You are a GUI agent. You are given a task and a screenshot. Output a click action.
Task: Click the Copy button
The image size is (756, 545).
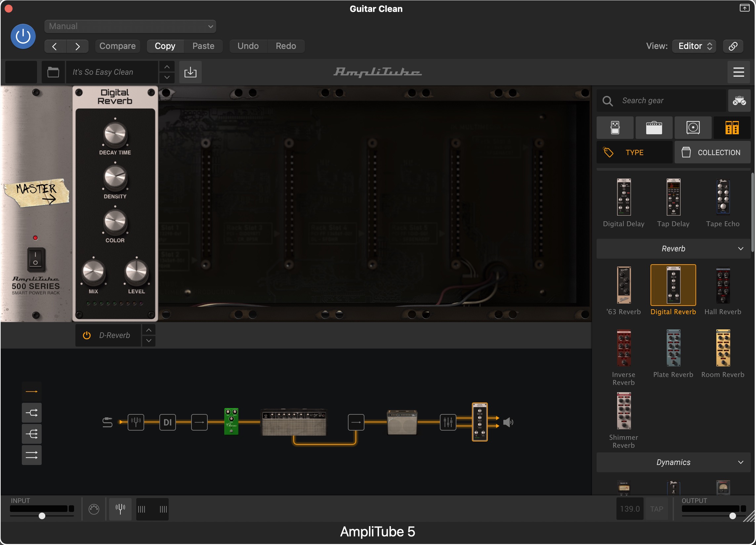[165, 46]
